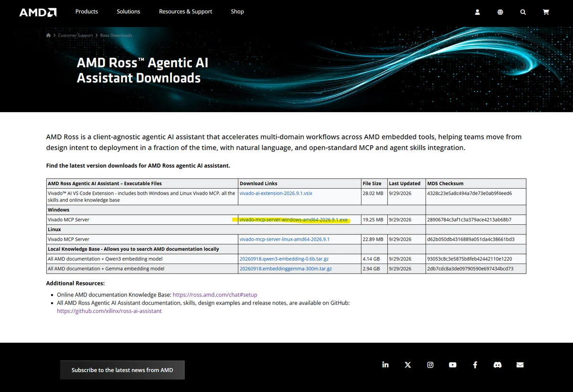Open the Facebook icon in footer
Image resolution: width=573 pixels, height=392 pixels.
click(x=475, y=365)
